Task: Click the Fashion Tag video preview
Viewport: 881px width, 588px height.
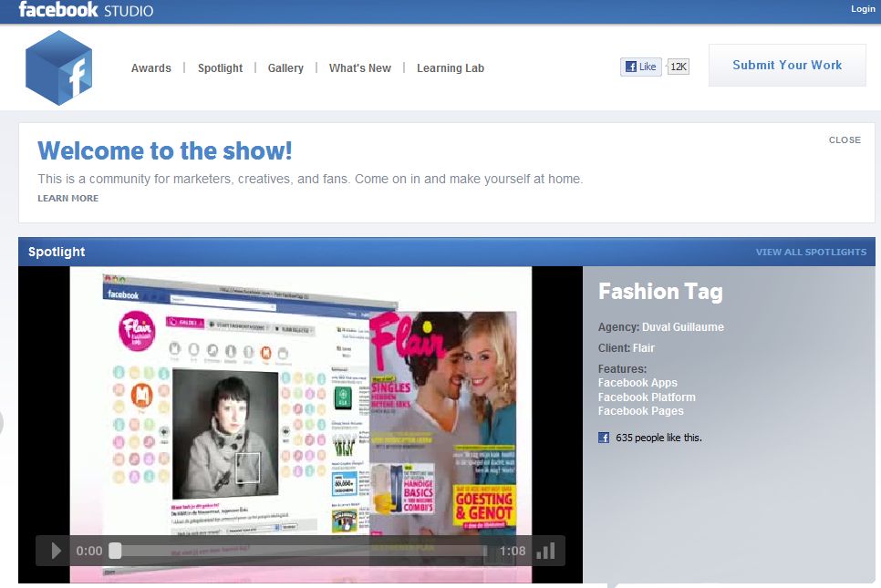Action: [x=301, y=425]
